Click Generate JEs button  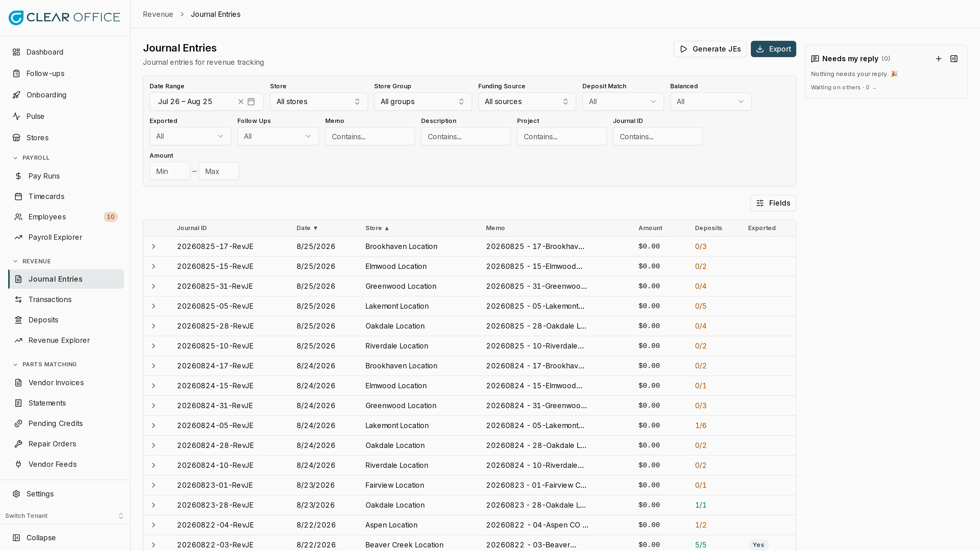coord(710,49)
